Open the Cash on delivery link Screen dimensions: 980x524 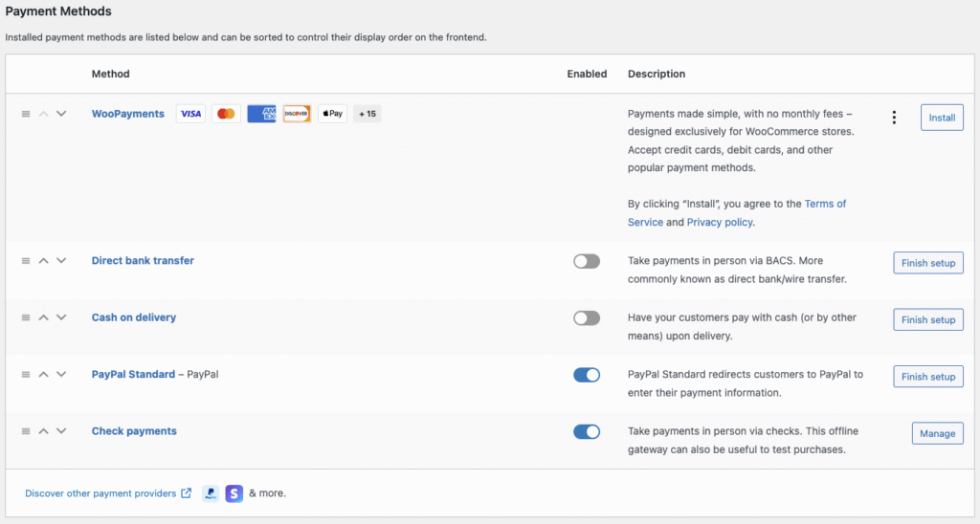134,317
